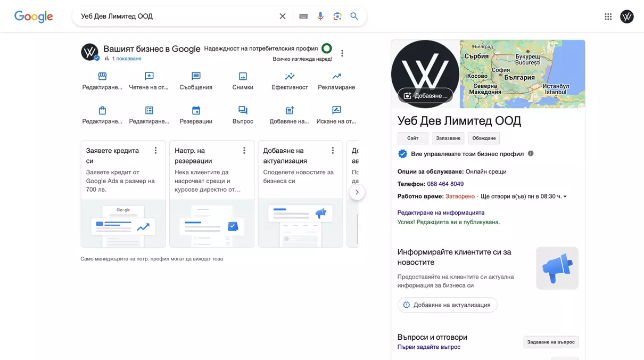Click Въпроси и отговори heading
The height and width of the screenshot is (360, 644).
(x=432, y=337)
